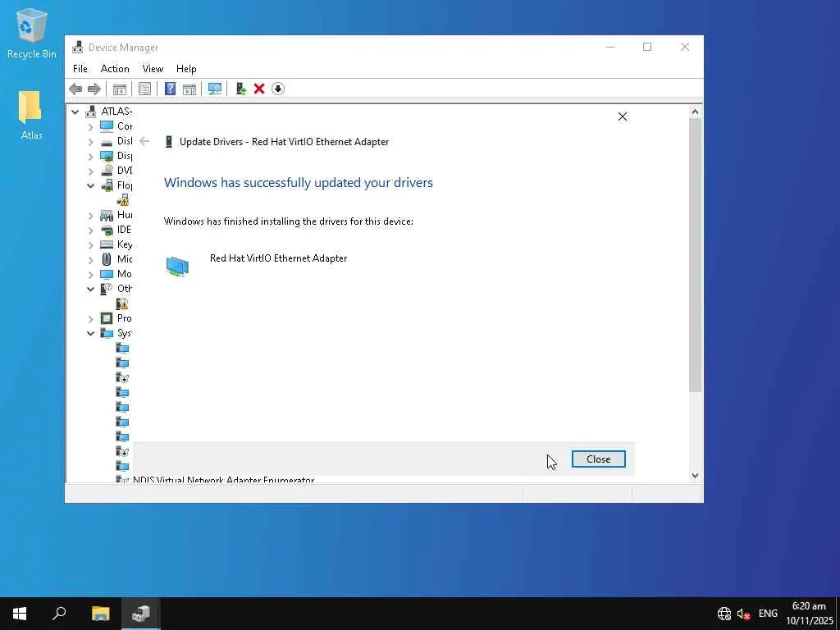Select the DVD drives category icon

tap(107, 171)
